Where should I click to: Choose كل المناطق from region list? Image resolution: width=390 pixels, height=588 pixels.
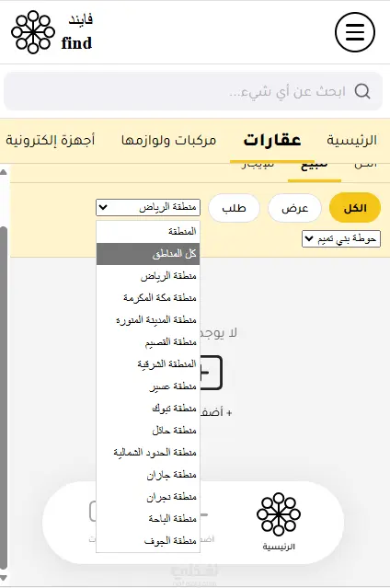[148, 254]
